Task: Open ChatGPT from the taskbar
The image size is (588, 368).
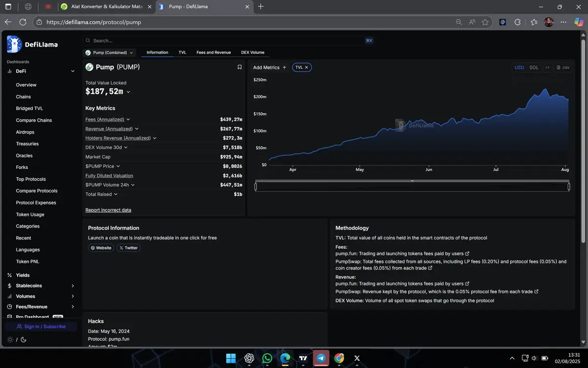Action: (249, 358)
